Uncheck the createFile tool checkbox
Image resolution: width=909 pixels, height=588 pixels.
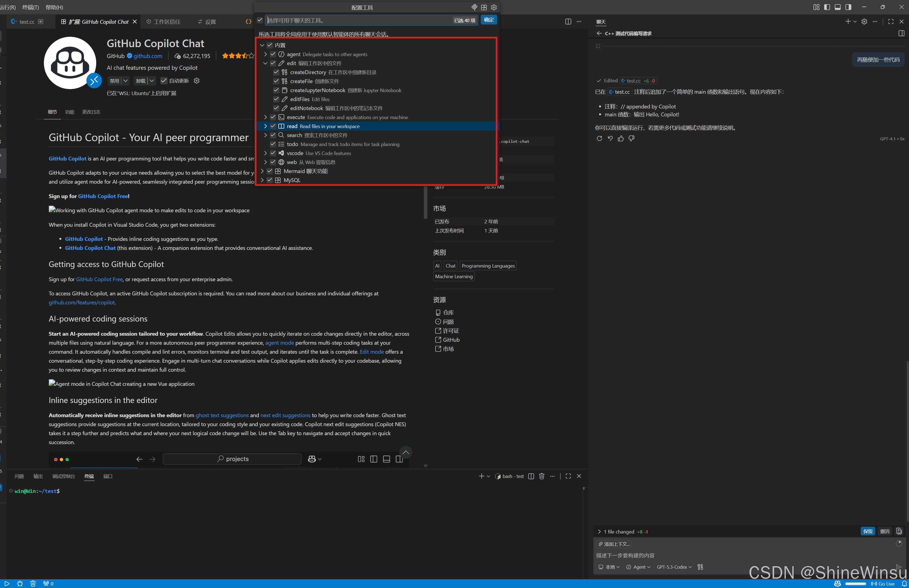point(276,81)
